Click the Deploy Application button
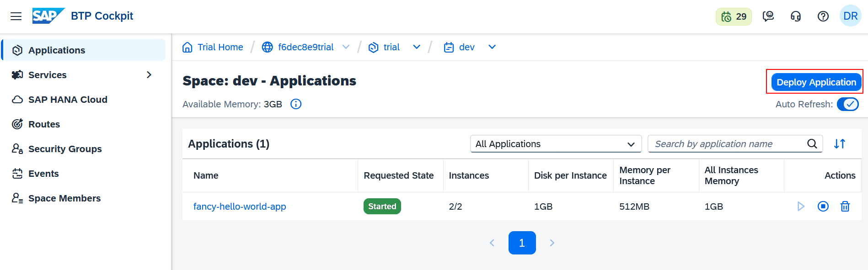Image resolution: width=868 pixels, height=270 pixels. pos(816,82)
